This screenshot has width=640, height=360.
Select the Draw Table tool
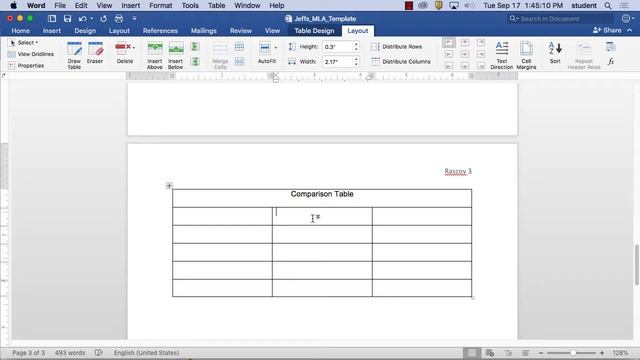[x=74, y=55]
